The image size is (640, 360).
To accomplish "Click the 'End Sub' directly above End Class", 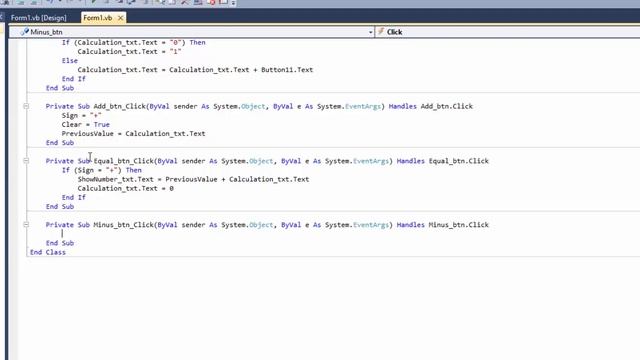I will tap(60, 243).
